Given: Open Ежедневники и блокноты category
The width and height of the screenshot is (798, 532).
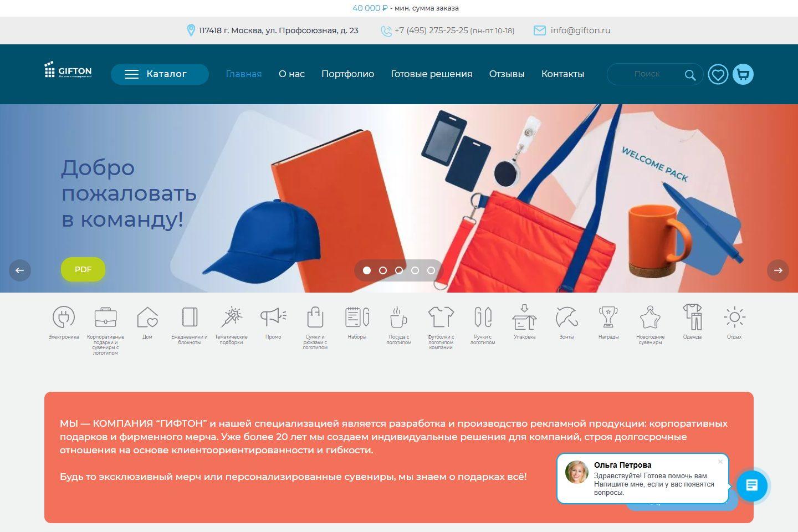Looking at the screenshot, I should point(190,318).
